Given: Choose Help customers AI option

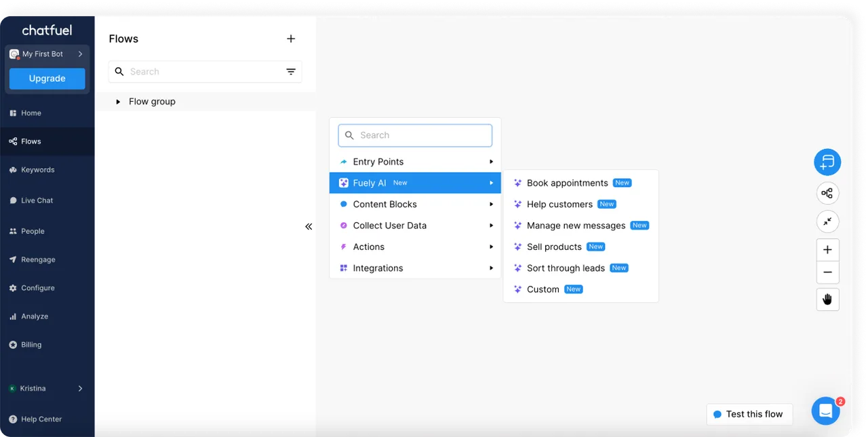Looking at the screenshot, I should tap(580, 204).
